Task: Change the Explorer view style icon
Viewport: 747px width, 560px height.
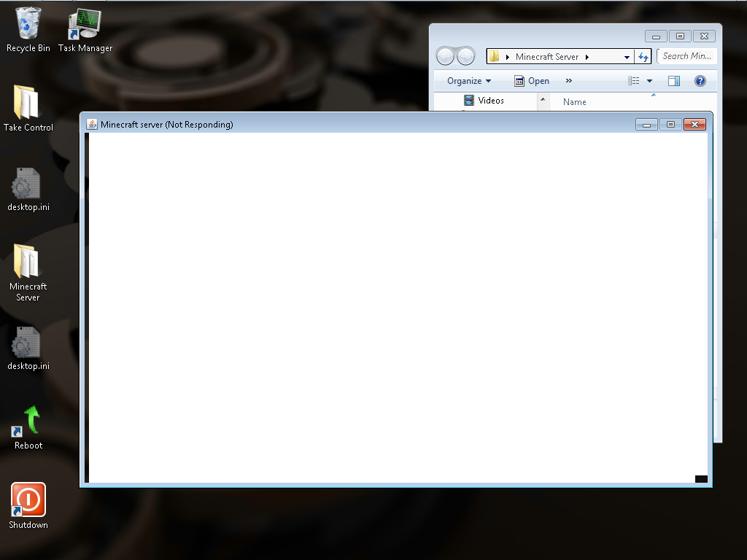Action: coord(633,81)
